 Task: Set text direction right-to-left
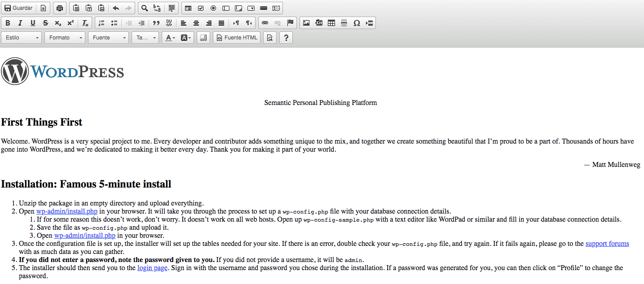click(249, 23)
